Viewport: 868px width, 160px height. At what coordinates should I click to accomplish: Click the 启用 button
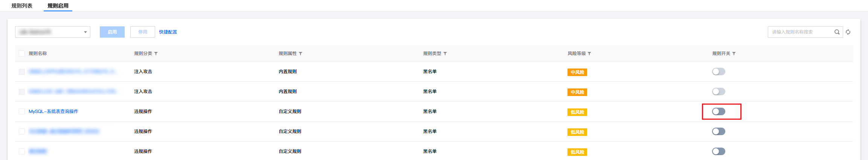point(112,32)
